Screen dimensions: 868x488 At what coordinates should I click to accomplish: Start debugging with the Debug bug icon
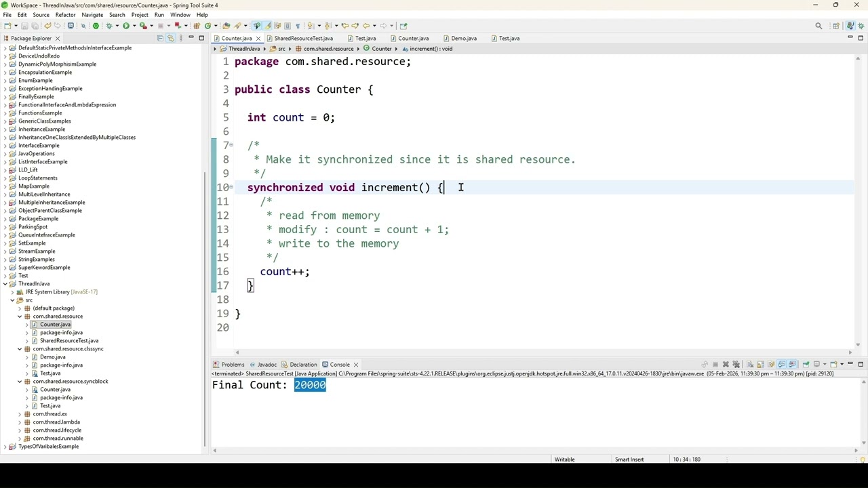(108, 26)
